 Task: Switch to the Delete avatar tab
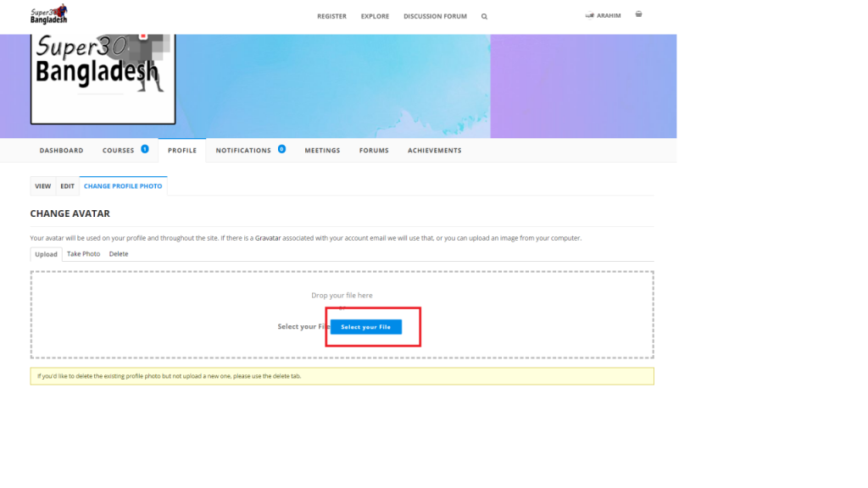coord(119,254)
